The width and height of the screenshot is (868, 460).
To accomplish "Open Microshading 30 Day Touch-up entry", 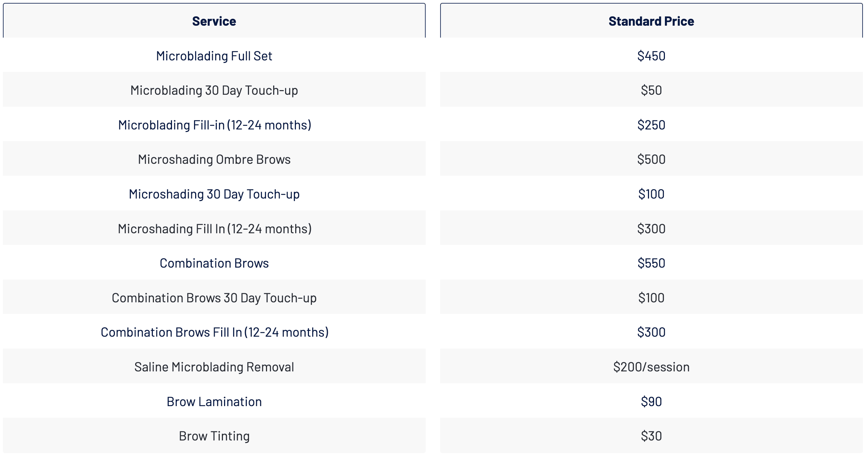I will (x=214, y=194).
